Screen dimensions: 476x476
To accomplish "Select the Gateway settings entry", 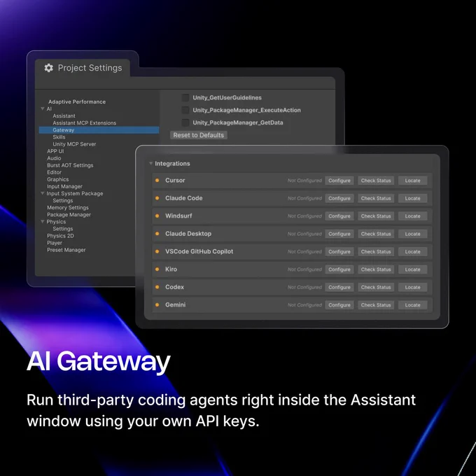I will click(x=99, y=130).
